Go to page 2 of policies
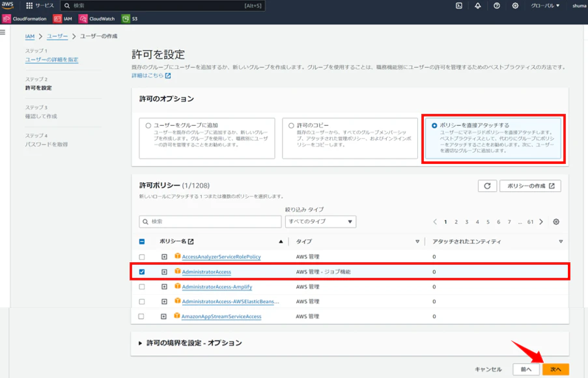Image resolution: width=588 pixels, height=378 pixels. click(456, 222)
